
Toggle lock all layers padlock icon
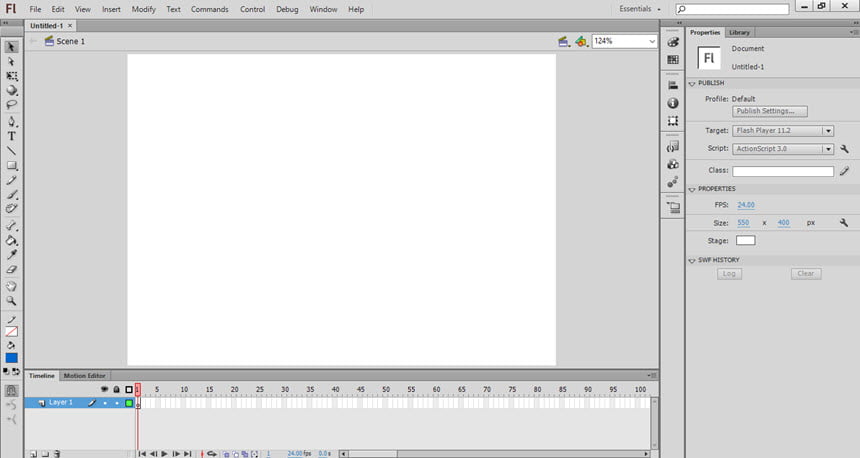pyautogui.click(x=116, y=389)
